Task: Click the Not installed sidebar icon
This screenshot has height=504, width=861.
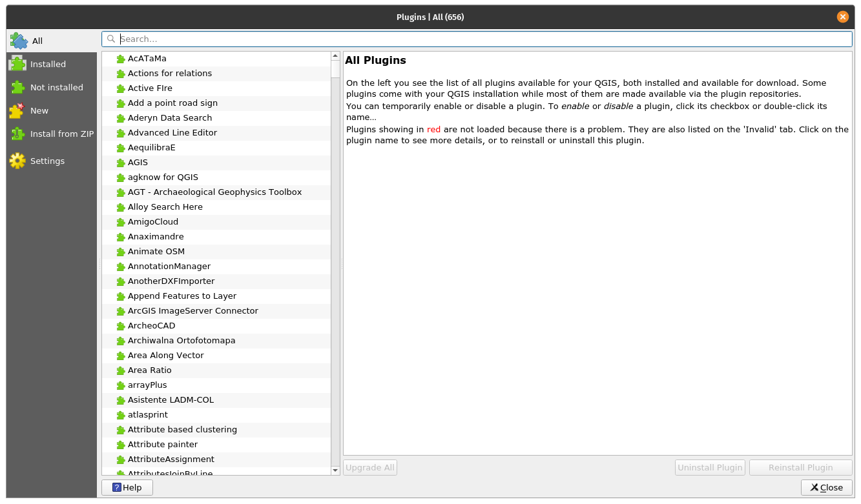Action: click(17, 86)
